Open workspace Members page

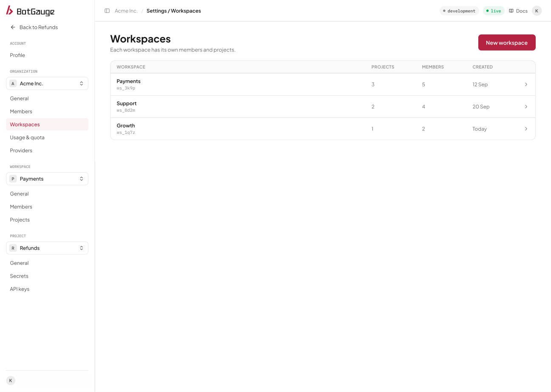click(21, 207)
